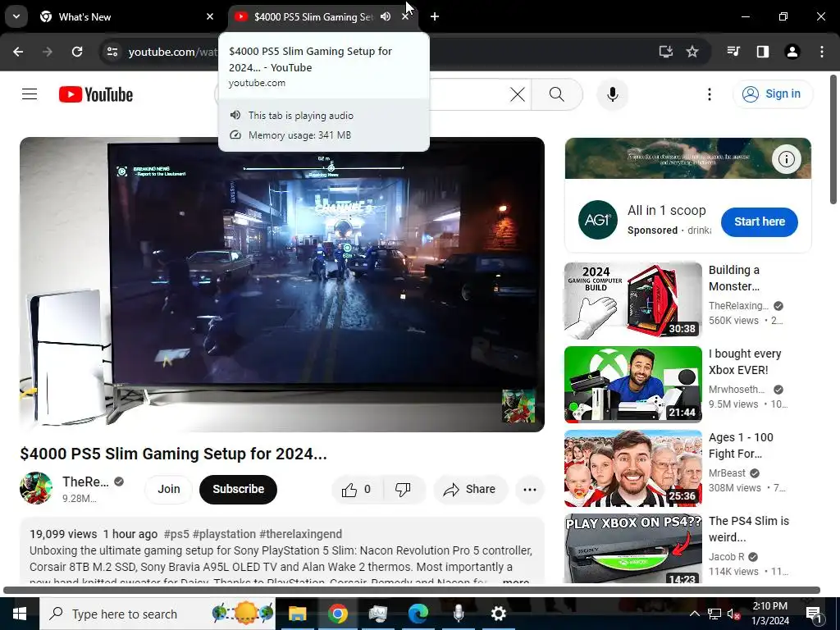Screen dimensions: 840x630
Task: Click the horizontal scrollbar at bottom
Action: click(x=412, y=591)
